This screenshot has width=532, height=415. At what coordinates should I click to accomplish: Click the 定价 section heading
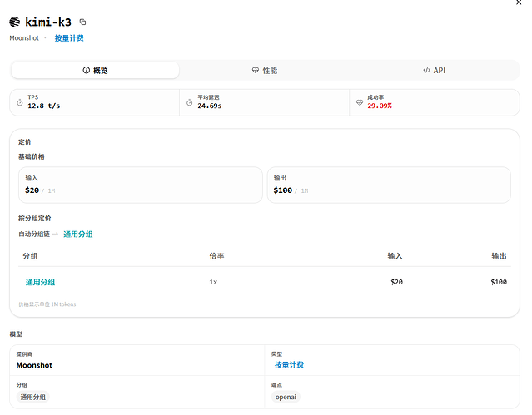[24, 141]
